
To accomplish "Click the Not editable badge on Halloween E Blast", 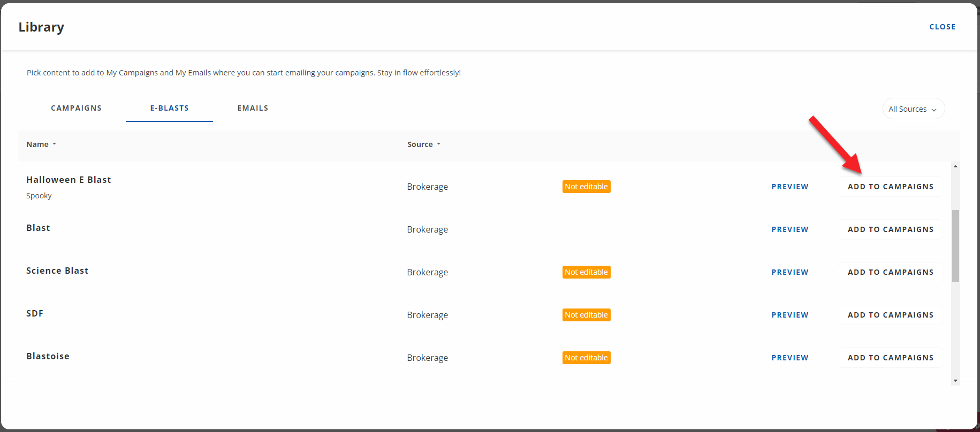I will click(586, 187).
